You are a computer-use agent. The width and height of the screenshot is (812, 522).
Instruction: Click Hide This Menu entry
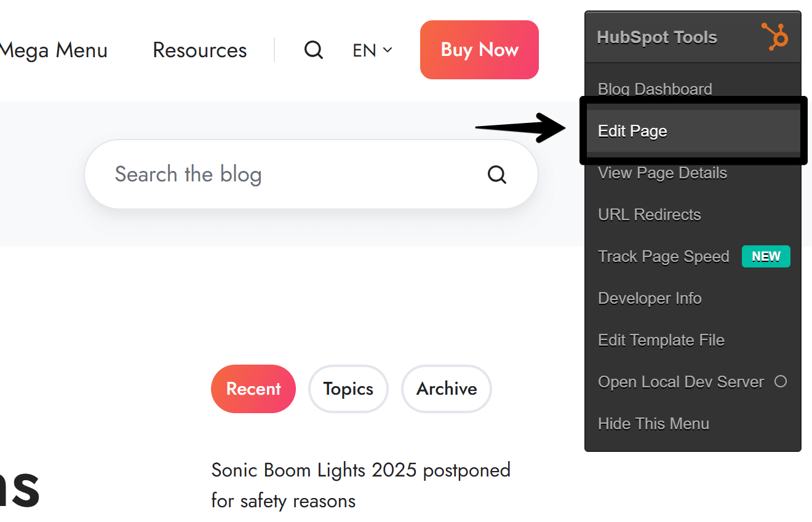coord(653,424)
